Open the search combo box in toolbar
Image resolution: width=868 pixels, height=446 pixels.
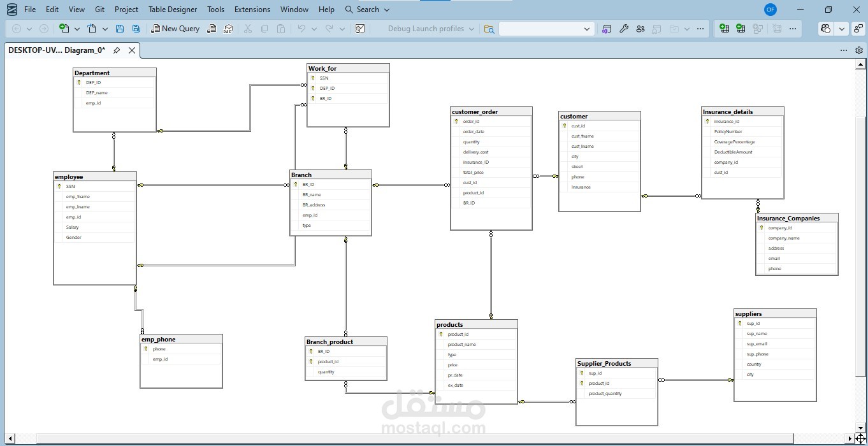[x=547, y=29]
